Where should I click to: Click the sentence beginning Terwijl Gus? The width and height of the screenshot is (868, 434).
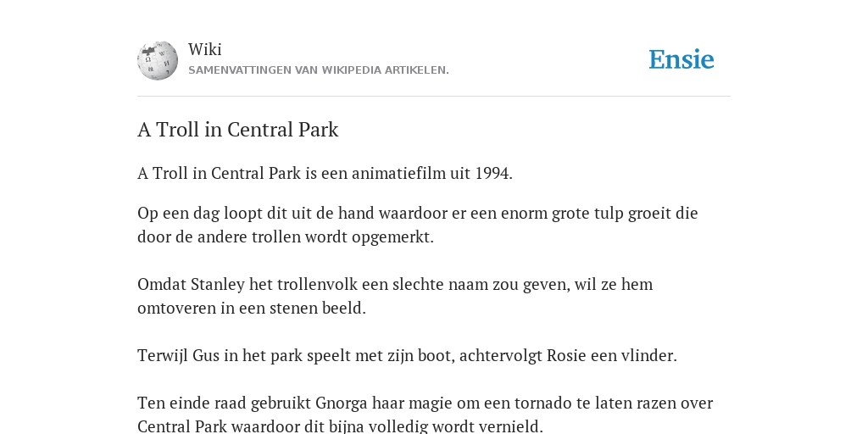click(x=407, y=355)
